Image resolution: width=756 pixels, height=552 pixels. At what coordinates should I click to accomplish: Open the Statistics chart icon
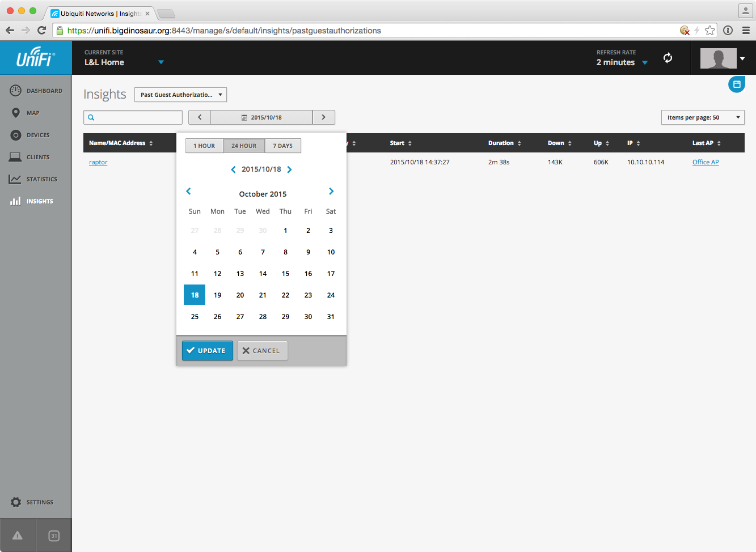pyautogui.click(x=15, y=179)
